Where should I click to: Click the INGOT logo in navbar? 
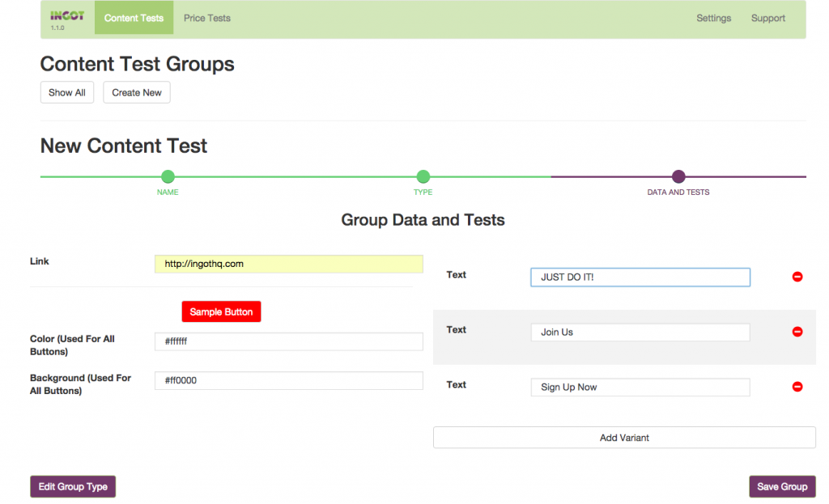pyautogui.click(x=66, y=16)
